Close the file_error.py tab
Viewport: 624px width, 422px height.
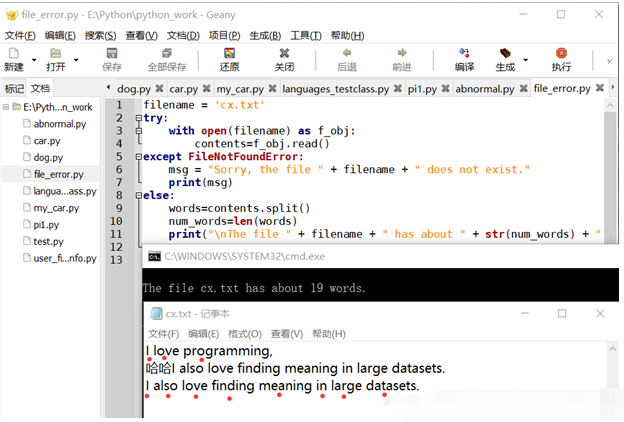point(600,88)
